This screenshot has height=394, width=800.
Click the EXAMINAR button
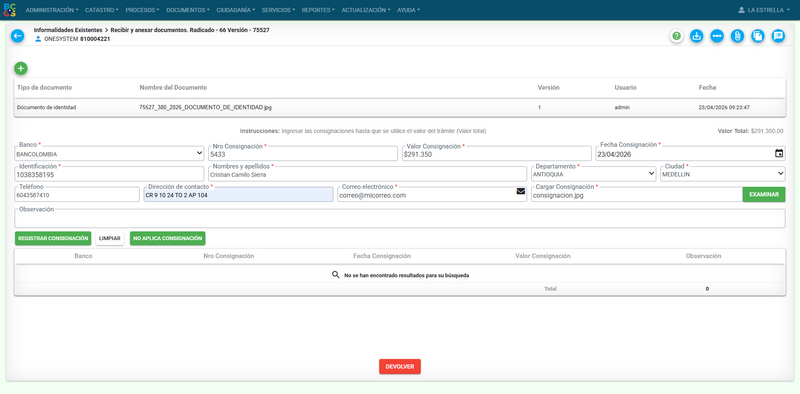764,194
